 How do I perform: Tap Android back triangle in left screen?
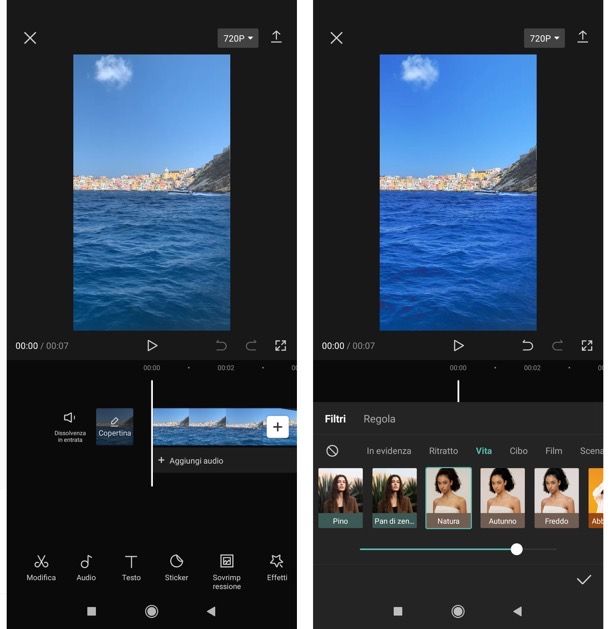(x=211, y=611)
